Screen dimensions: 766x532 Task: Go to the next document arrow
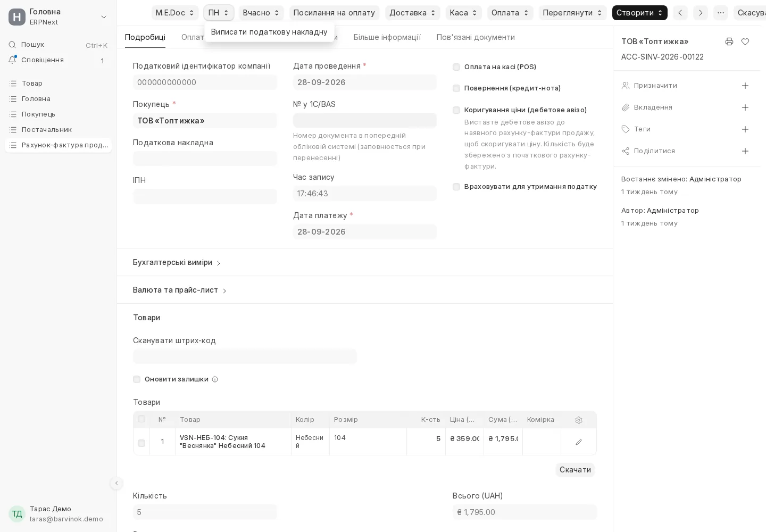pos(701,13)
